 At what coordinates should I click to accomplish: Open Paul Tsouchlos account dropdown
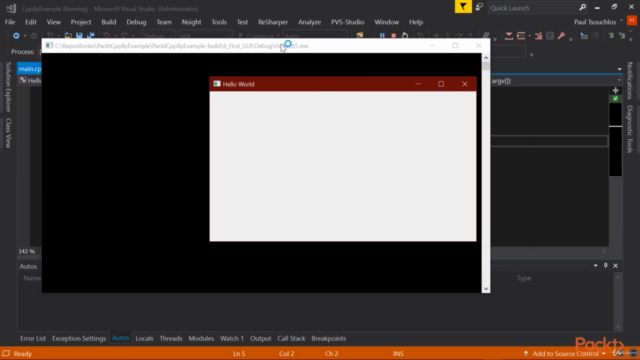click(x=622, y=21)
